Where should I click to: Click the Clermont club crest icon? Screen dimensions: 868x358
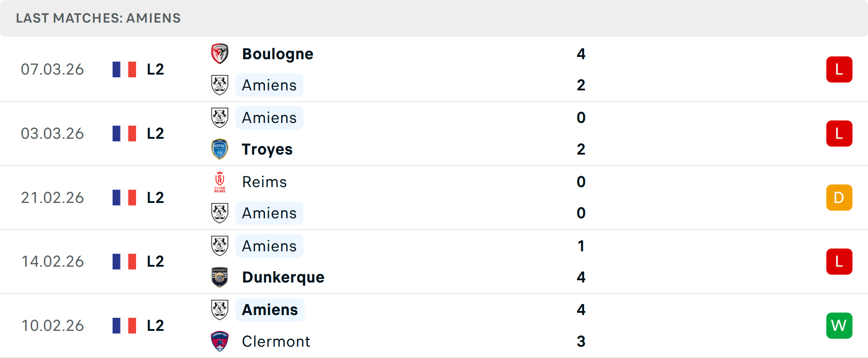coord(220,341)
